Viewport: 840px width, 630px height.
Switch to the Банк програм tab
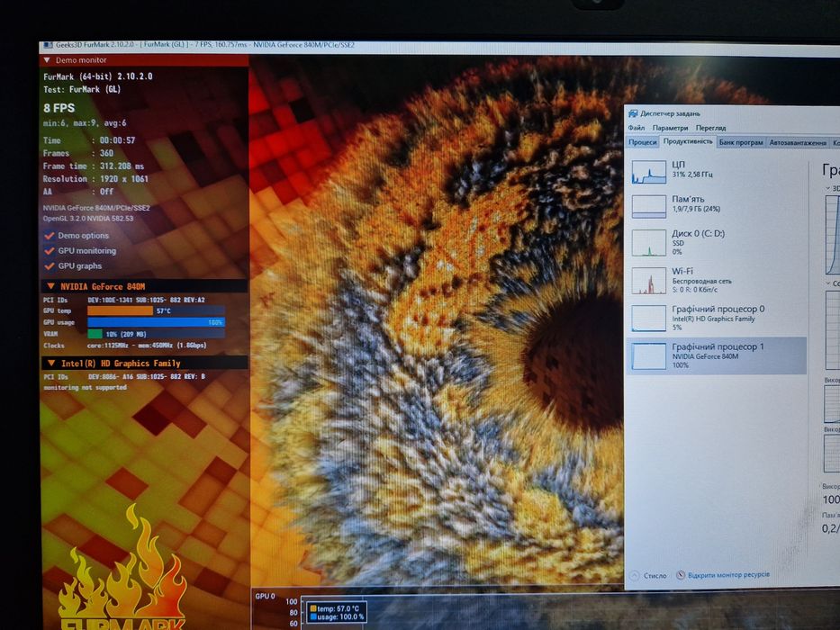[741, 142]
